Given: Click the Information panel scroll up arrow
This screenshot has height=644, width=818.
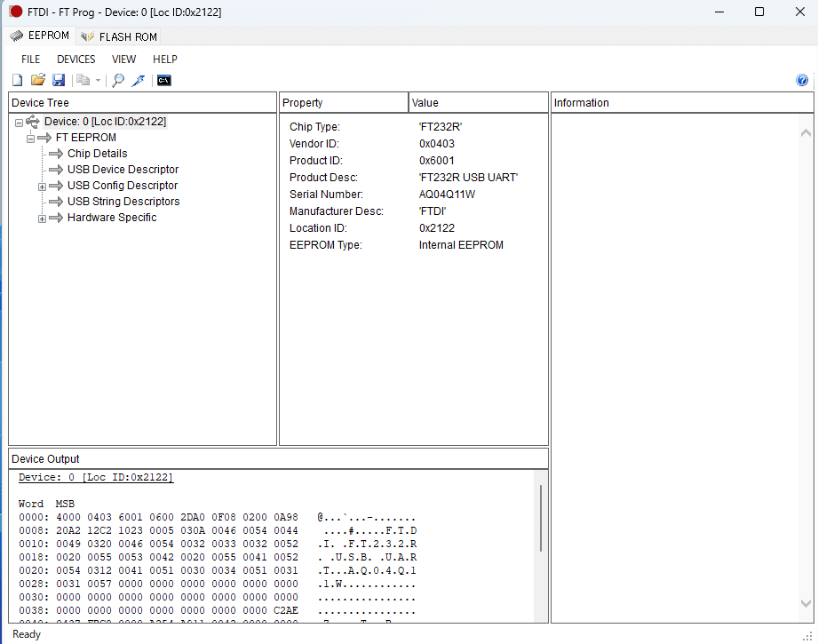Looking at the screenshot, I should coord(806,133).
